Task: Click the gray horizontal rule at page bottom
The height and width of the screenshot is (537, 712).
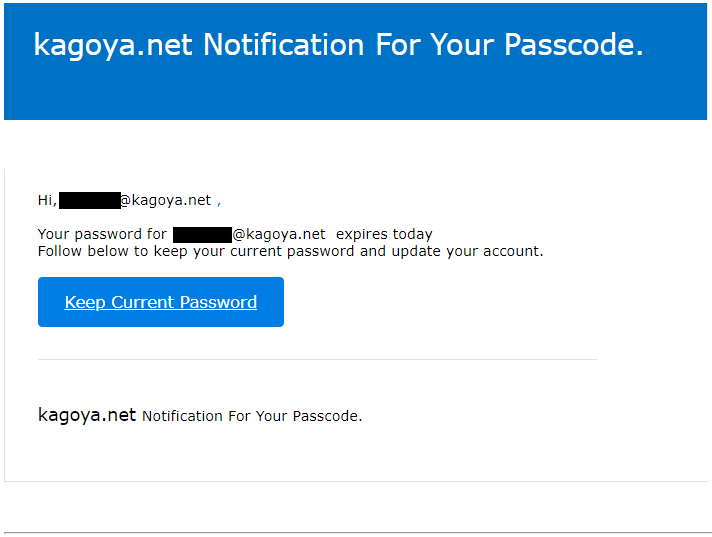Action: point(356,533)
